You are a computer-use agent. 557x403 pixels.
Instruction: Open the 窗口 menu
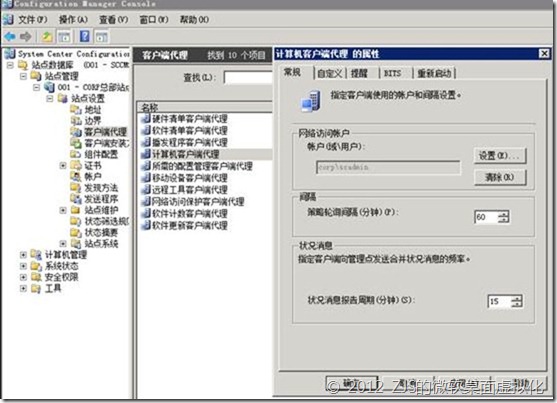point(154,20)
